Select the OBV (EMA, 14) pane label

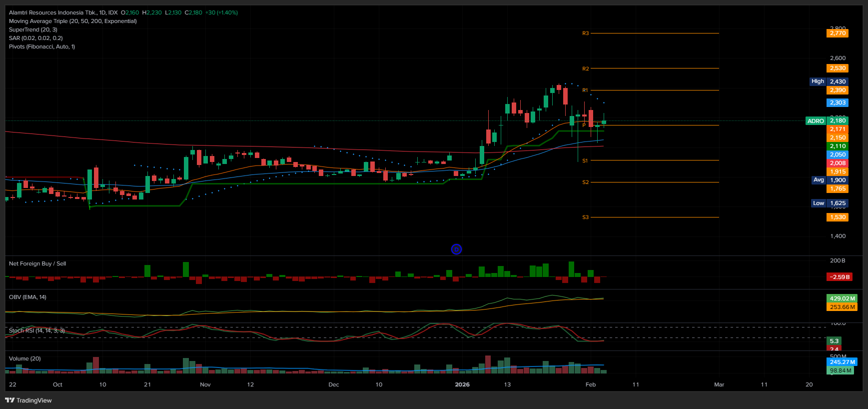27,297
